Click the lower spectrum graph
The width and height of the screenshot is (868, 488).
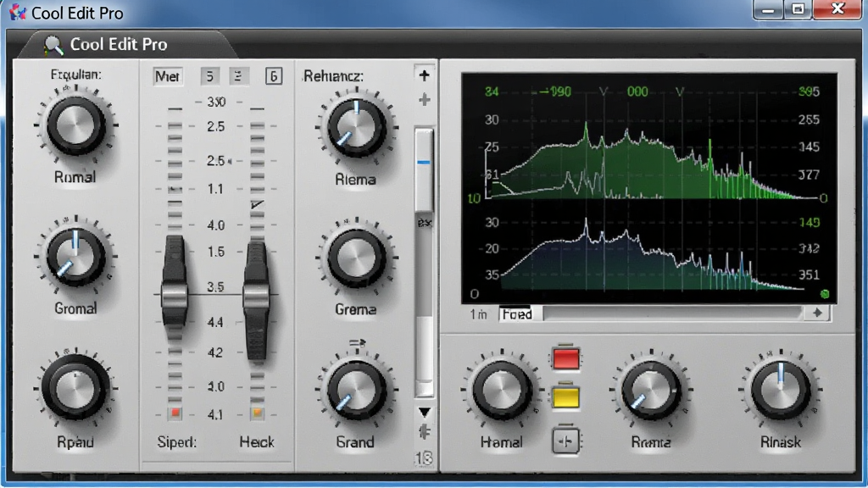(652, 254)
